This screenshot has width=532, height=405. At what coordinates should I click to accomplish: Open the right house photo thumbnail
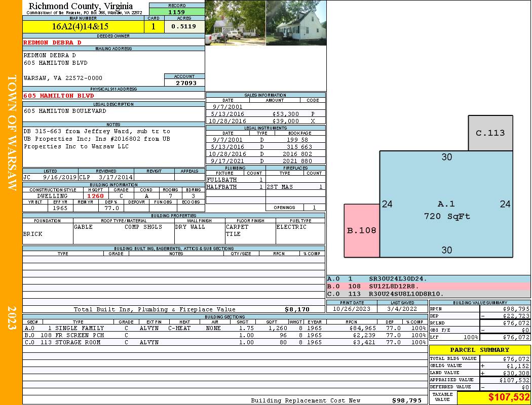(296, 23)
